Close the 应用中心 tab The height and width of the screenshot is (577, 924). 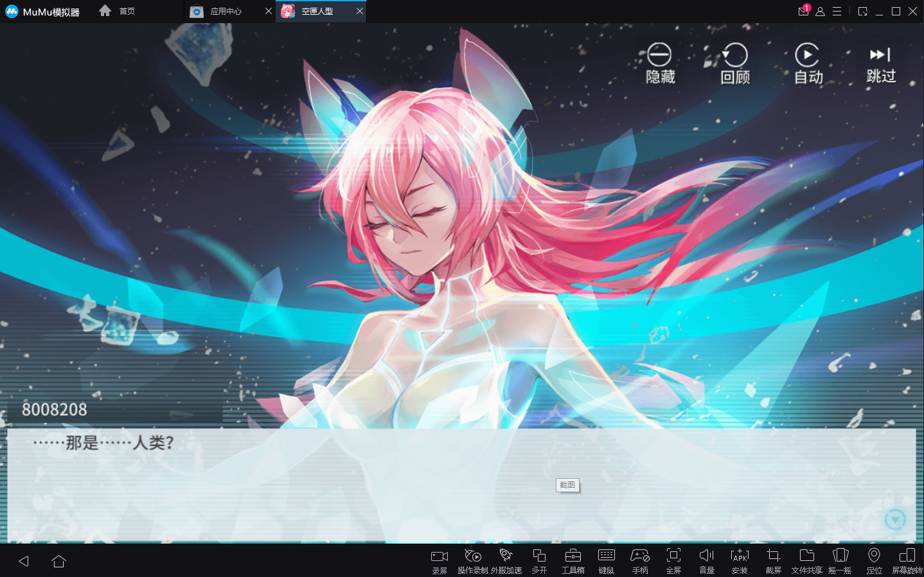pyautogui.click(x=269, y=11)
